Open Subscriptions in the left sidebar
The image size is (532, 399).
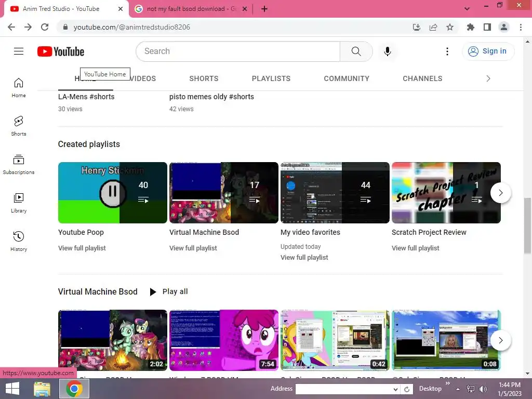pyautogui.click(x=19, y=165)
